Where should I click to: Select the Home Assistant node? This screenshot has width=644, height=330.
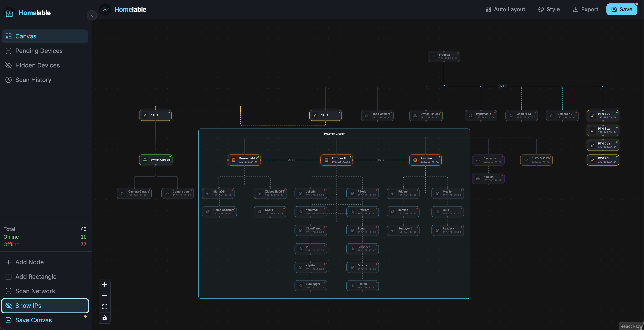219,212
